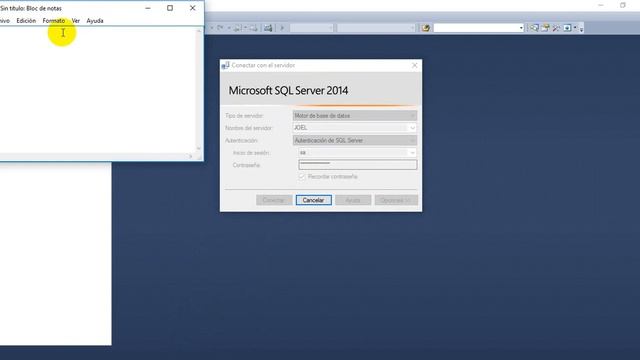
Task: Click the Conectar button
Action: 274,200
